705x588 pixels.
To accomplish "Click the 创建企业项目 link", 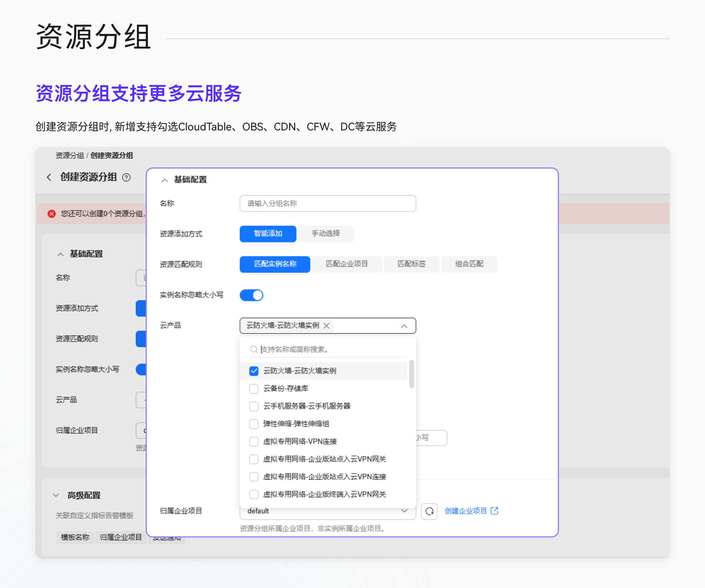I will [x=466, y=511].
